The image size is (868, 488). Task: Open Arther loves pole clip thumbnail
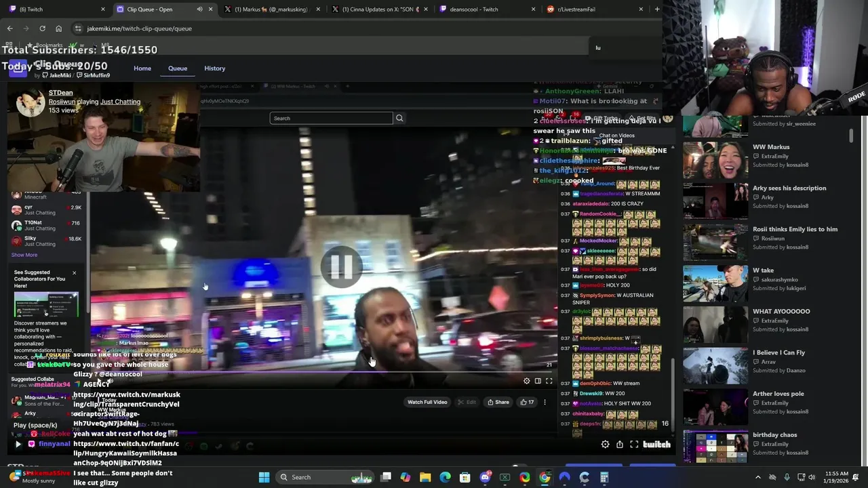click(715, 407)
